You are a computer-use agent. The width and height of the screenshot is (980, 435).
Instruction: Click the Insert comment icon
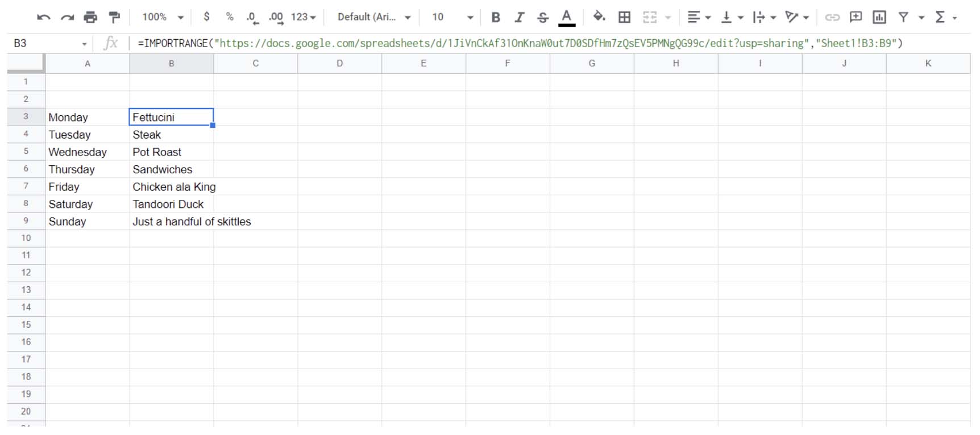click(x=856, y=17)
